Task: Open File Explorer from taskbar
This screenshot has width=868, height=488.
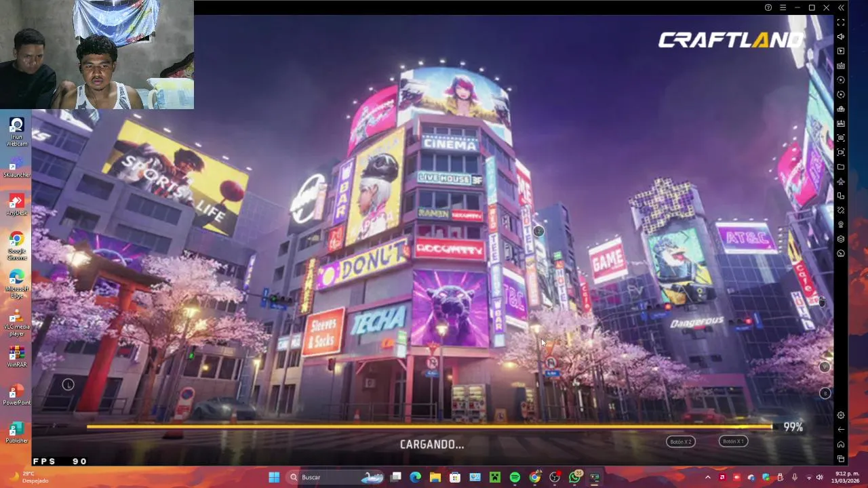Action: tap(435, 477)
